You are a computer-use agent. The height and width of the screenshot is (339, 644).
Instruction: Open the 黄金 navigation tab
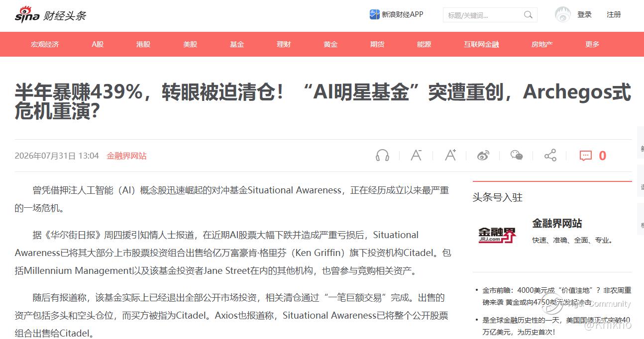click(x=330, y=44)
